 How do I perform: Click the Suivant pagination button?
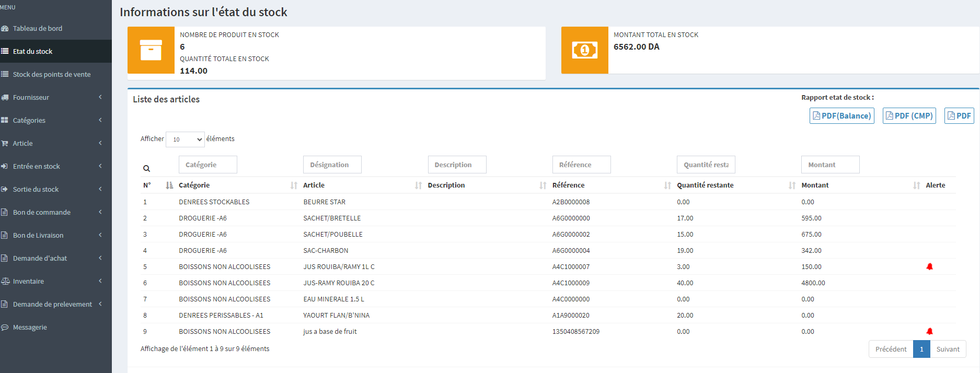click(948, 349)
